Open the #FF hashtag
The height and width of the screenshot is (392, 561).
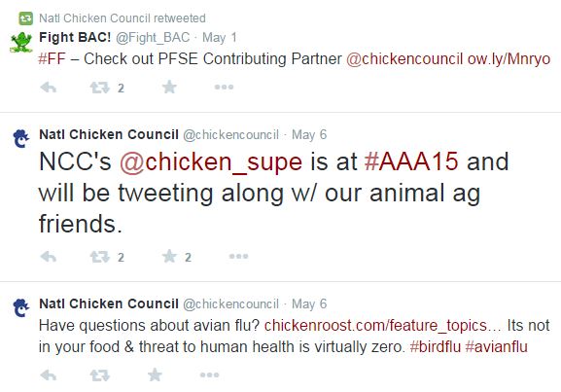(52, 58)
